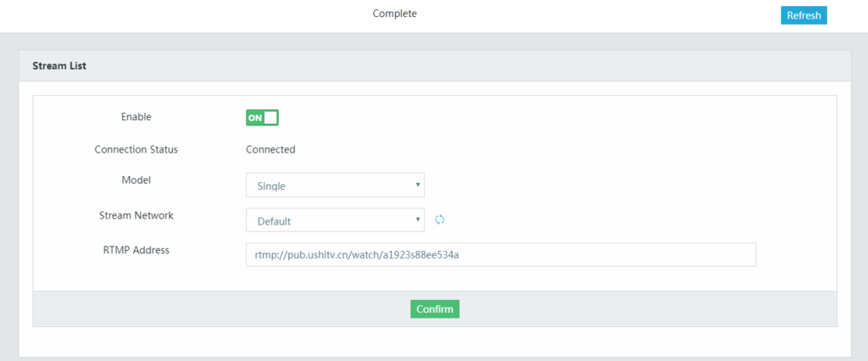Image resolution: width=868 pixels, height=361 pixels.
Task: Click the Enable field label
Action: pyautogui.click(x=136, y=117)
